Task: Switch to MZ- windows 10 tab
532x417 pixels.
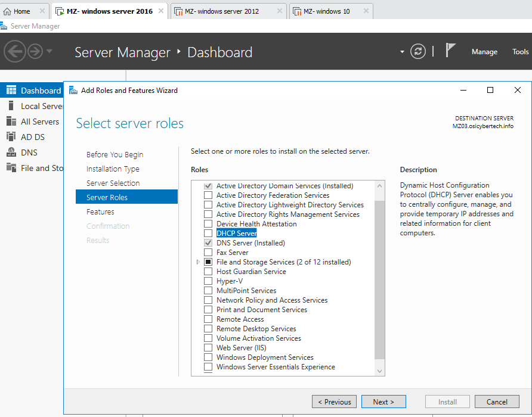Action: [x=331, y=11]
